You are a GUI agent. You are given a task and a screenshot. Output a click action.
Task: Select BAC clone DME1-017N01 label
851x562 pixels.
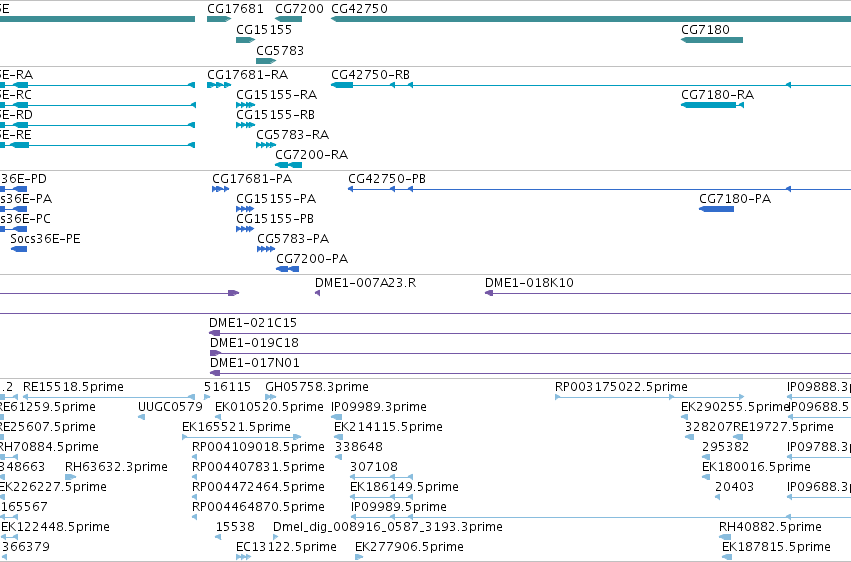pyautogui.click(x=255, y=363)
